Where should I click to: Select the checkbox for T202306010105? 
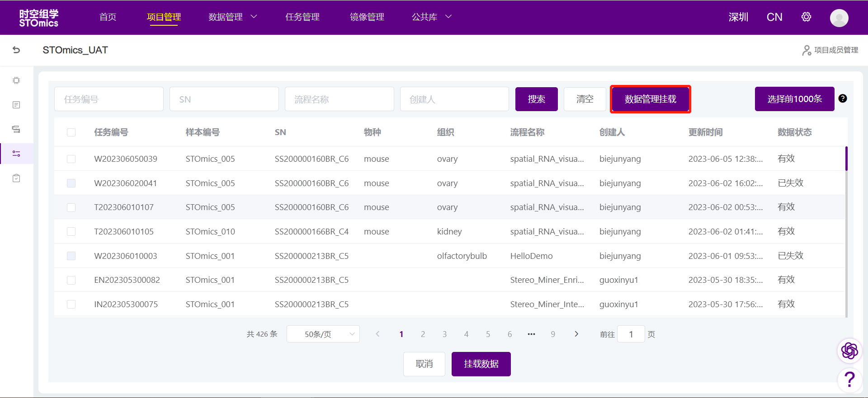tap(71, 232)
